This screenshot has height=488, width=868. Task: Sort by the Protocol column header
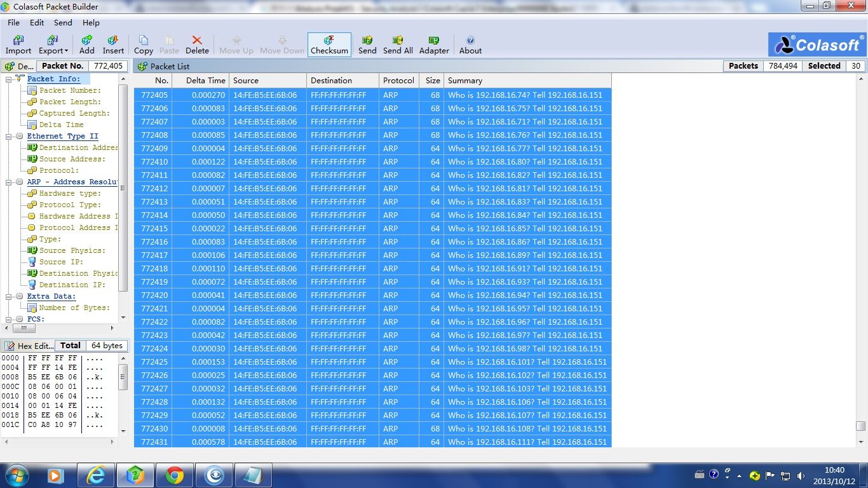[x=398, y=81]
